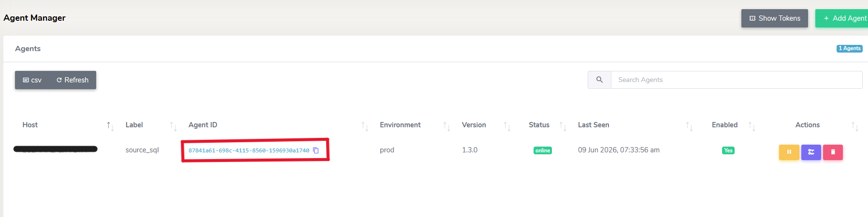868x217 pixels.
Task: Delete the agent with red trash button
Action: click(x=833, y=152)
